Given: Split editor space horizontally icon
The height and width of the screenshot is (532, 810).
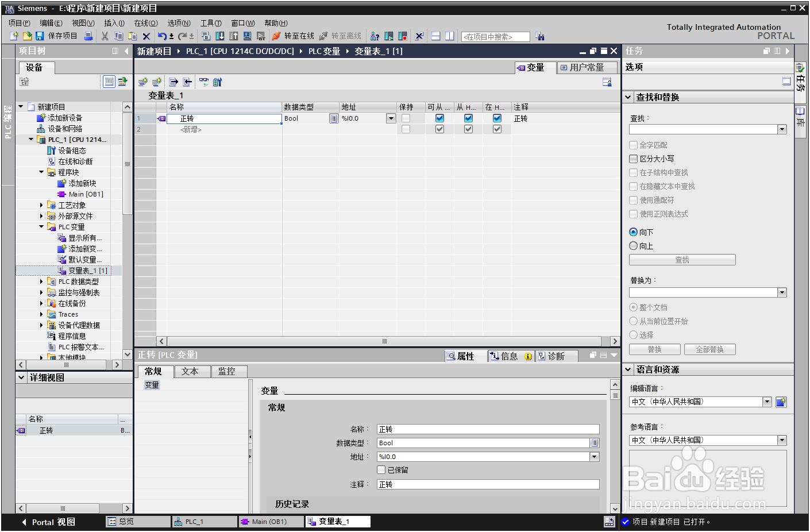Looking at the screenshot, I should point(436,36).
